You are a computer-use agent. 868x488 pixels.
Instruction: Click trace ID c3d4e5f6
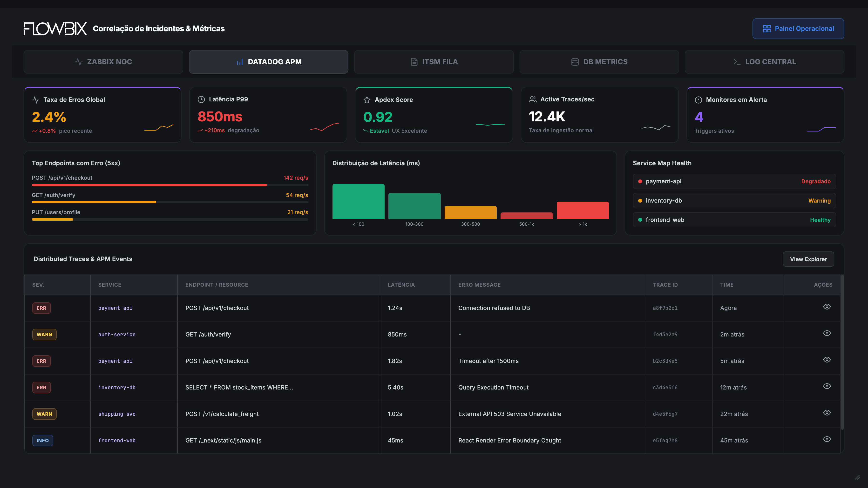[x=665, y=388]
